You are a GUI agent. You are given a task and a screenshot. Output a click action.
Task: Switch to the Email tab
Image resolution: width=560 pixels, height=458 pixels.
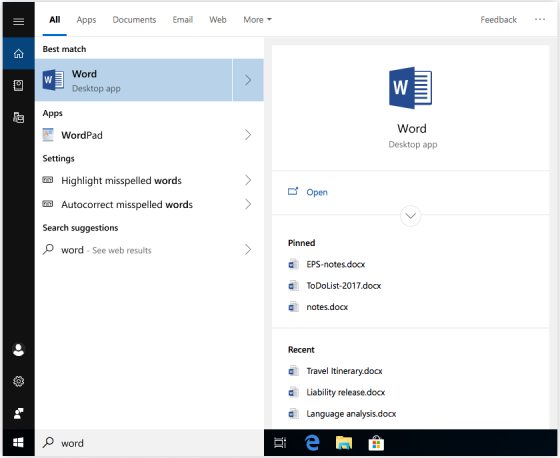coord(182,20)
